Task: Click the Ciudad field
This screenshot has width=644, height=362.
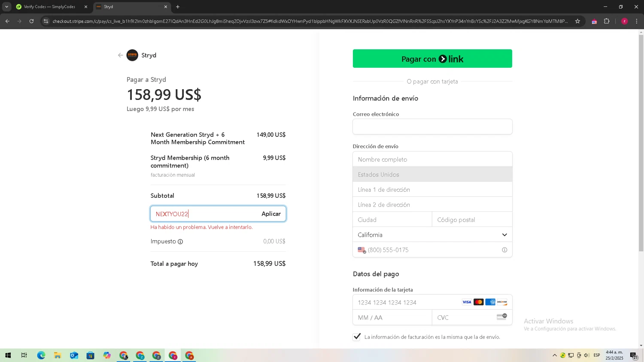Action: (392, 220)
